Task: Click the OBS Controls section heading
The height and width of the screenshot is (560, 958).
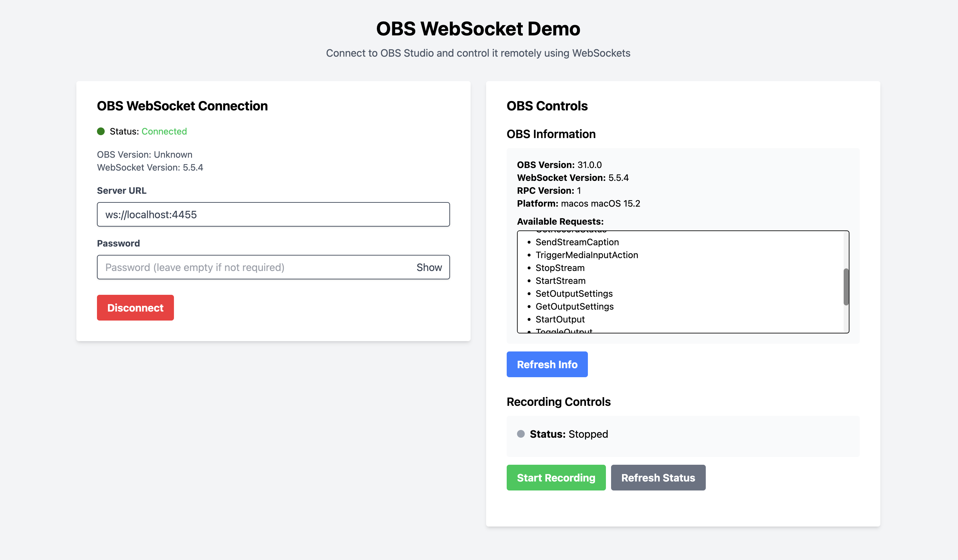Action: (547, 106)
